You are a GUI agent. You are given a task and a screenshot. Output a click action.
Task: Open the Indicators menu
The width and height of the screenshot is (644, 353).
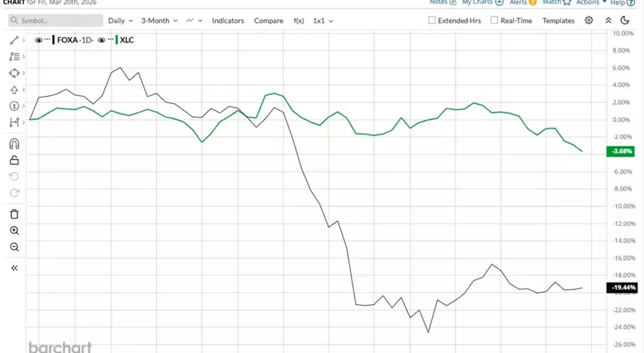(228, 21)
